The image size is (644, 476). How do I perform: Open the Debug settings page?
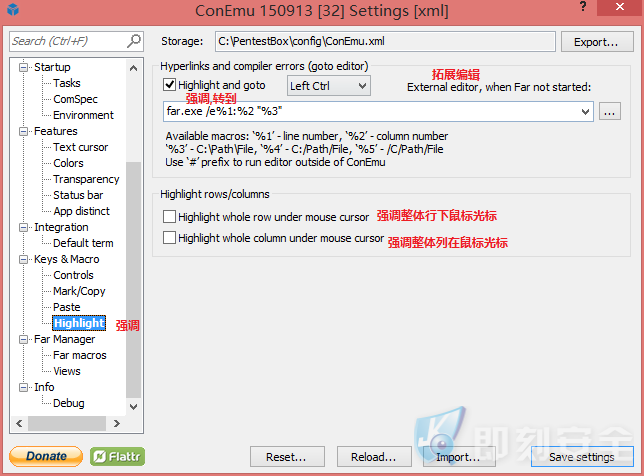tap(69, 403)
